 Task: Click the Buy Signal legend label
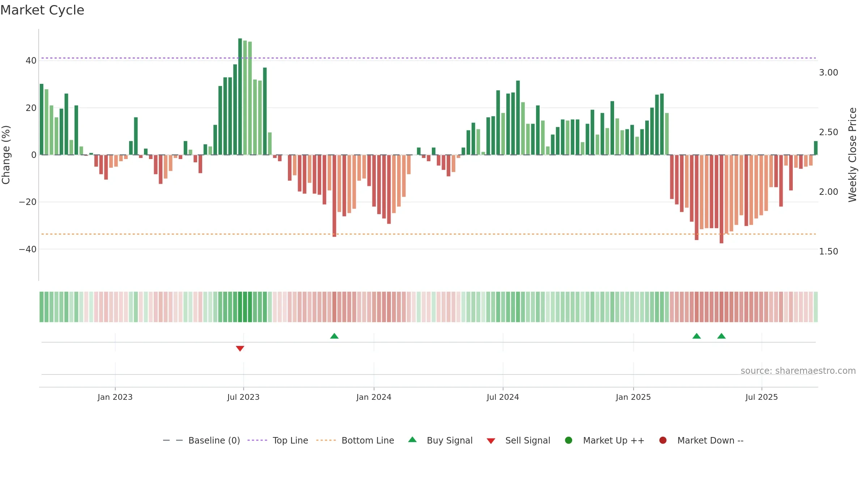(450, 441)
